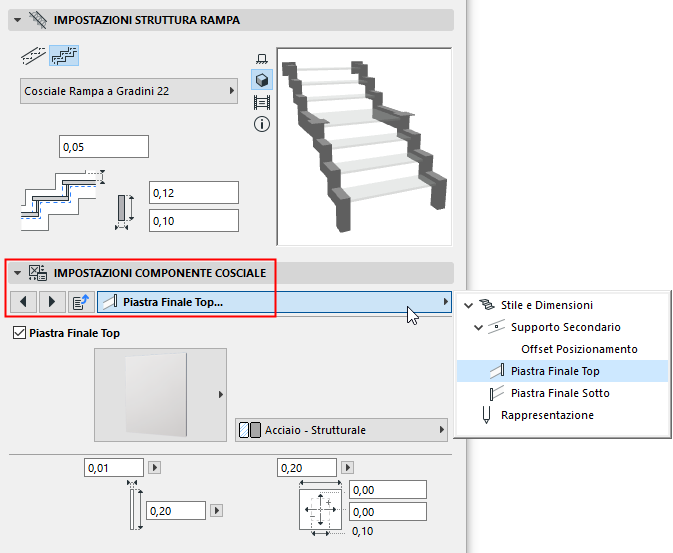Viewport: 673px width, 553px height.
Task: Click the 0,10 value below offset fields
Action: coord(363,531)
